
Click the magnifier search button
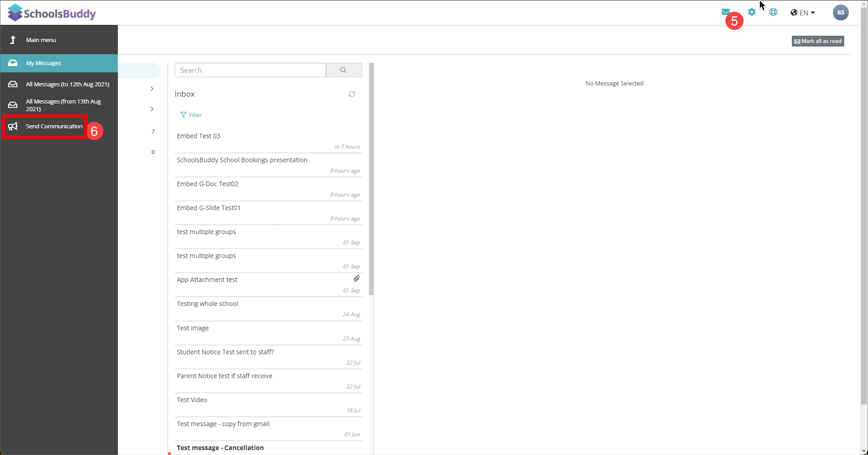point(343,70)
